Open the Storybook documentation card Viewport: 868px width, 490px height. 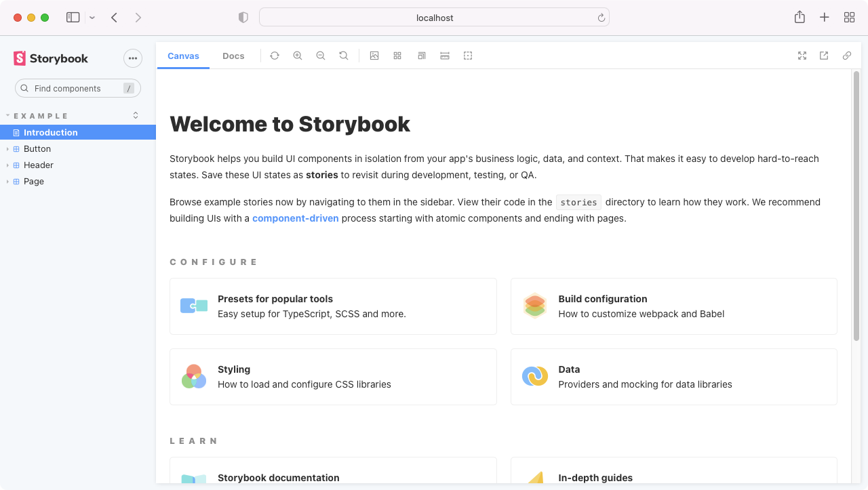[x=333, y=470]
